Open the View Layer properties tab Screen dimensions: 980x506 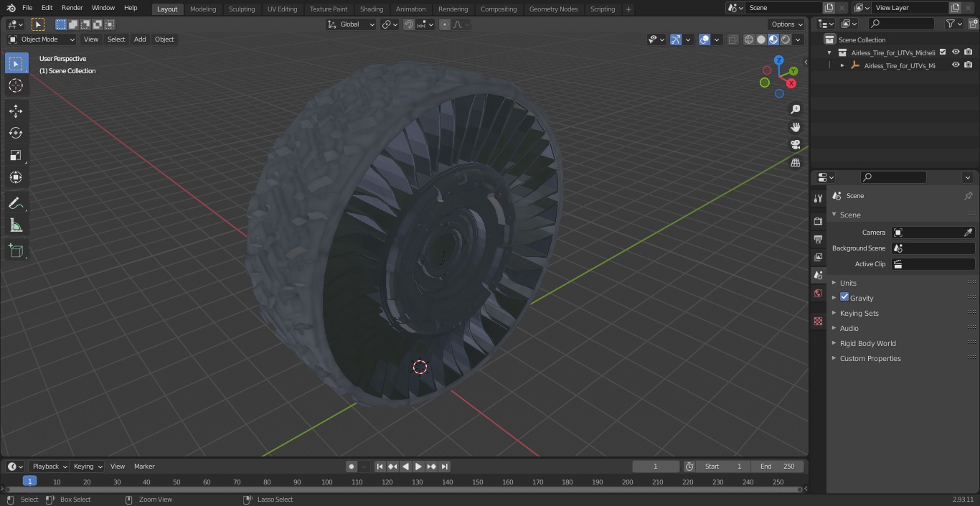(x=818, y=257)
